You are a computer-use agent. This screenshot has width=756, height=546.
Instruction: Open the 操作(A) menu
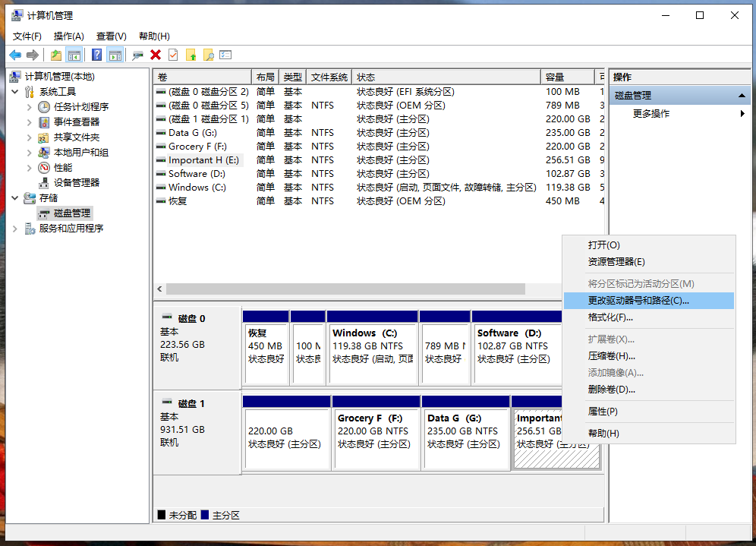(68, 36)
